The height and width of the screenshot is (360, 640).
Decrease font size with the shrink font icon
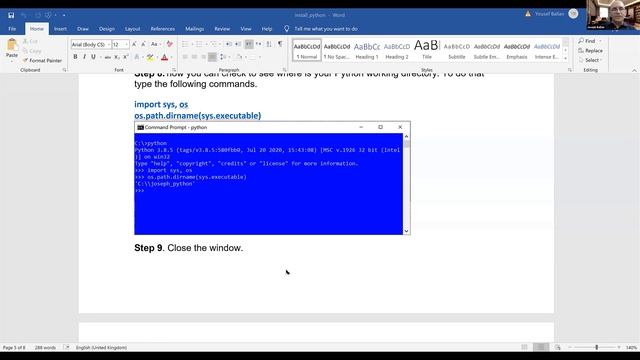(143, 44)
